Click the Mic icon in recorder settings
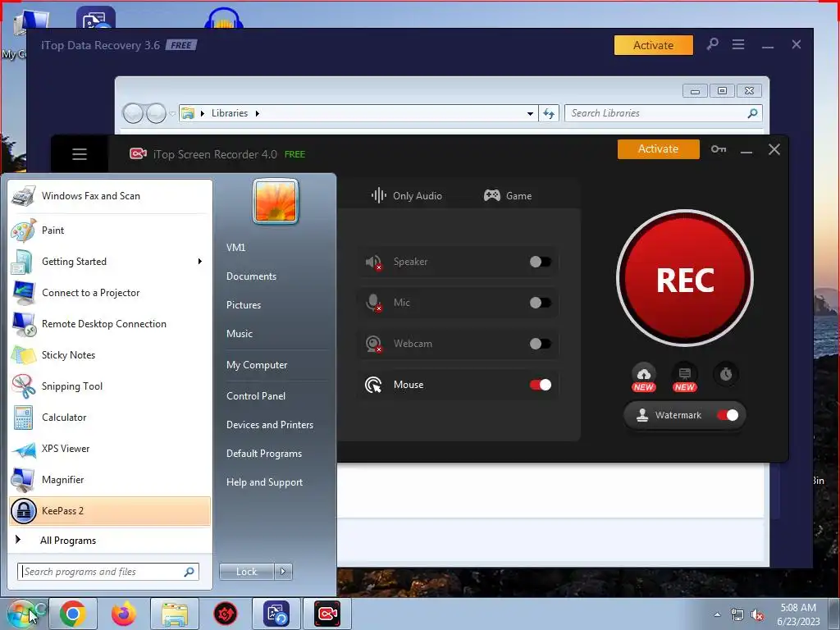 point(373,303)
